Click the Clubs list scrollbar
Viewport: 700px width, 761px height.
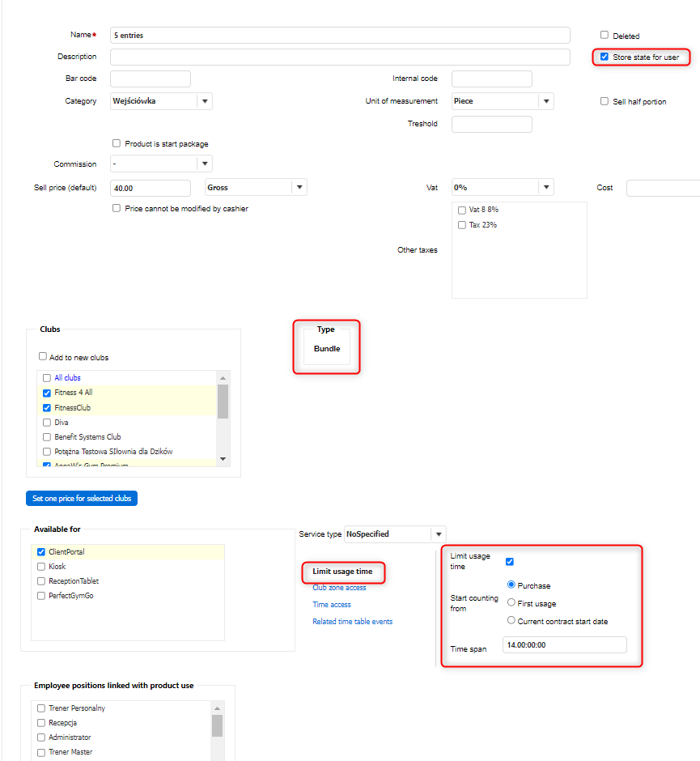(x=223, y=402)
